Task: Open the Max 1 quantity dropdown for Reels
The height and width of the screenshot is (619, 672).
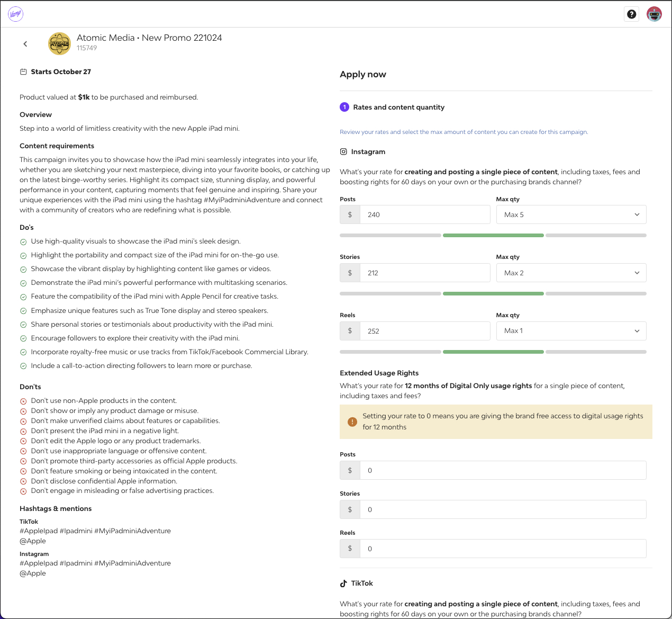Action: [571, 331]
